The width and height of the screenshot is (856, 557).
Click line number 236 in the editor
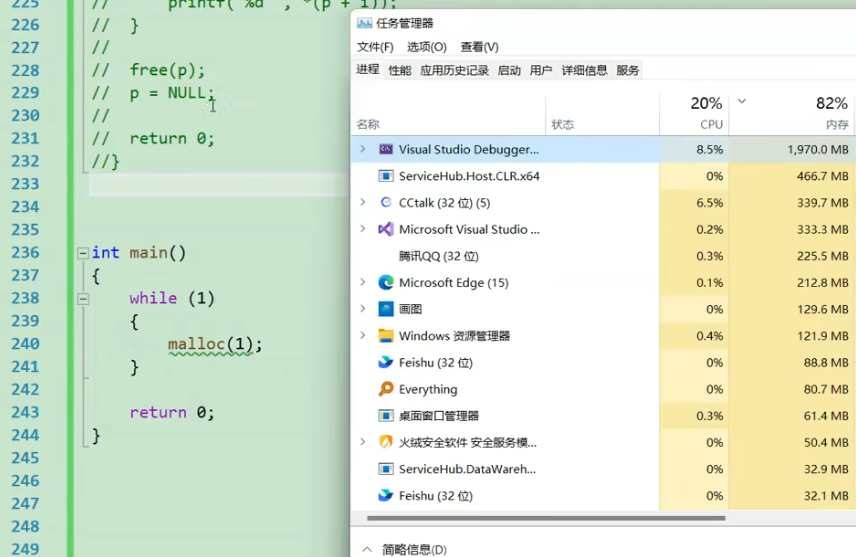(26, 252)
